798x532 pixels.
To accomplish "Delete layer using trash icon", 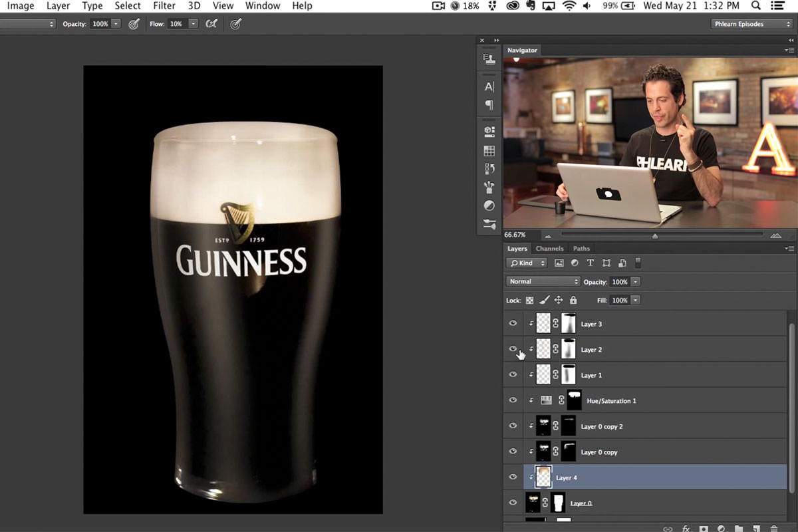I will (773, 529).
